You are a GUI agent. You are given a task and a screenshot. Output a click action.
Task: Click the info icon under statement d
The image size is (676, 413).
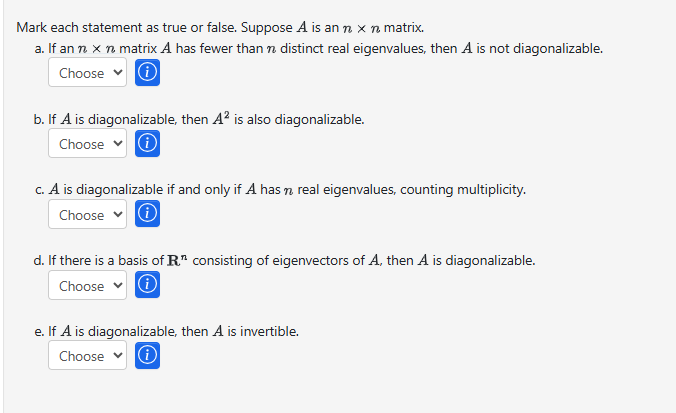coord(147,286)
